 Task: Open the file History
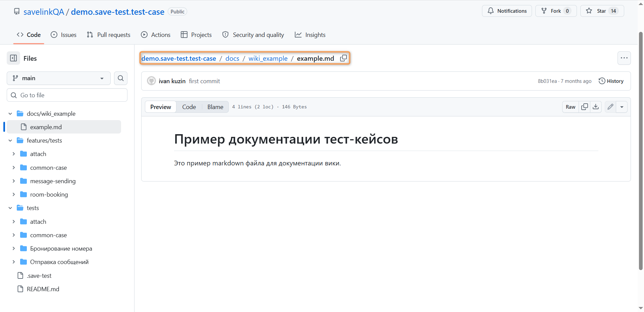click(611, 81)
